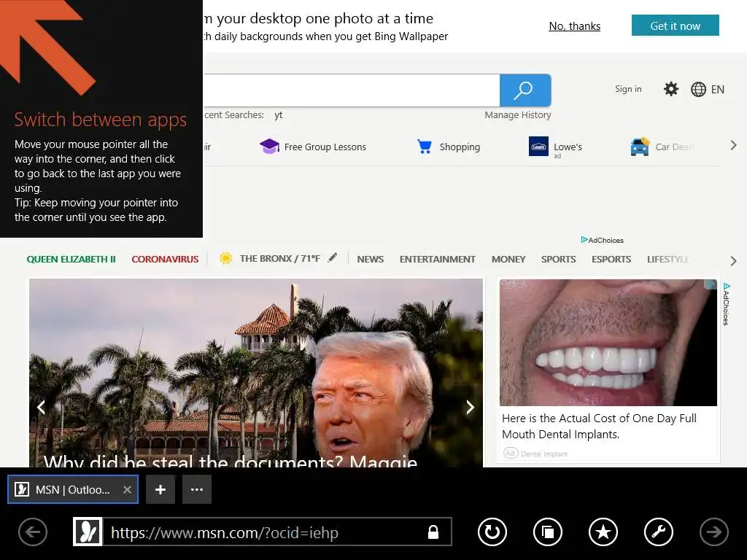
Task: Open Car Deals shortcut
Action: (662, 147)
